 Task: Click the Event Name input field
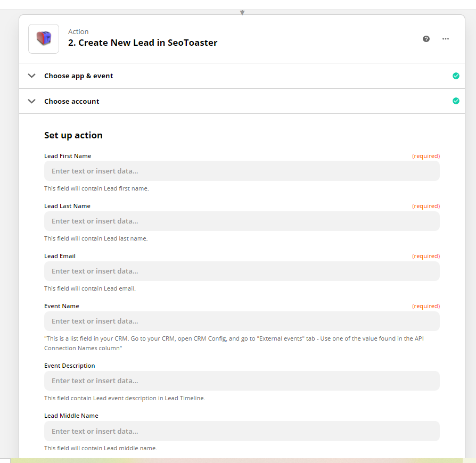242,321
